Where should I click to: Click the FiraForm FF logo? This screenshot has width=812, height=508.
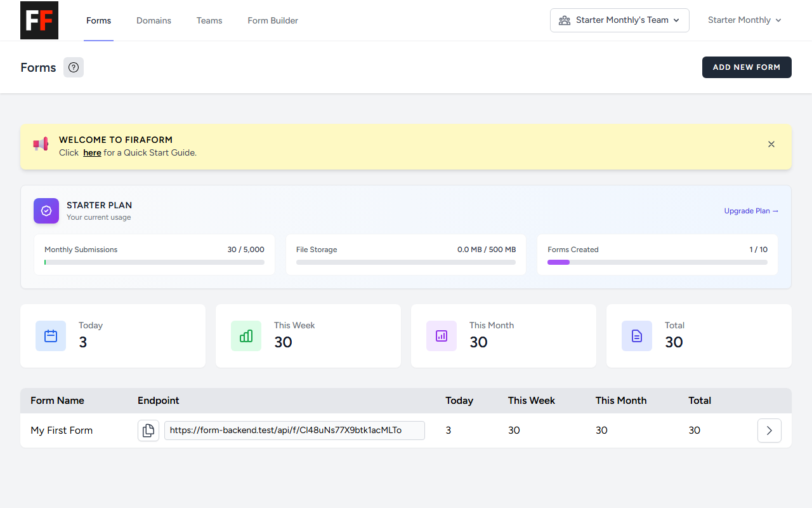click(x=39, y=20)
